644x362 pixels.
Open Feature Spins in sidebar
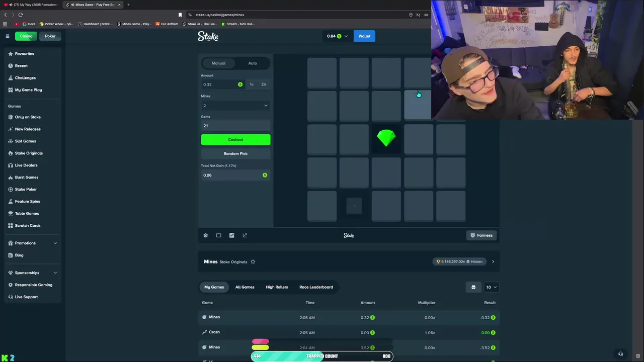[x=27, y=202]
